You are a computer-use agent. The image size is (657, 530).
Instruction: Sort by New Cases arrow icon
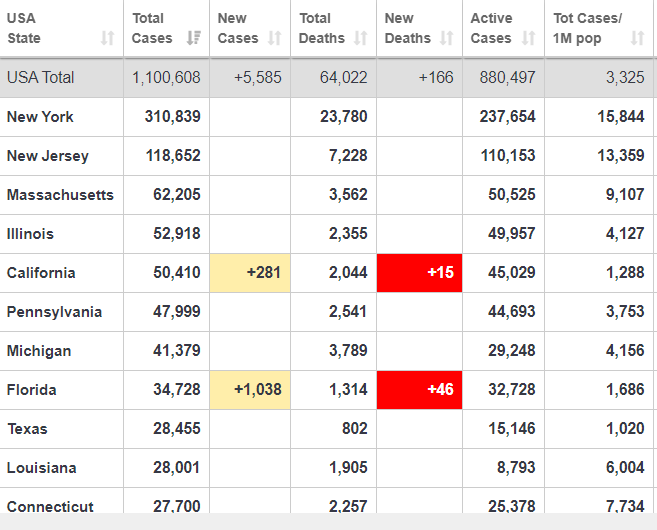pyautogui.click(x=274, y=38)
